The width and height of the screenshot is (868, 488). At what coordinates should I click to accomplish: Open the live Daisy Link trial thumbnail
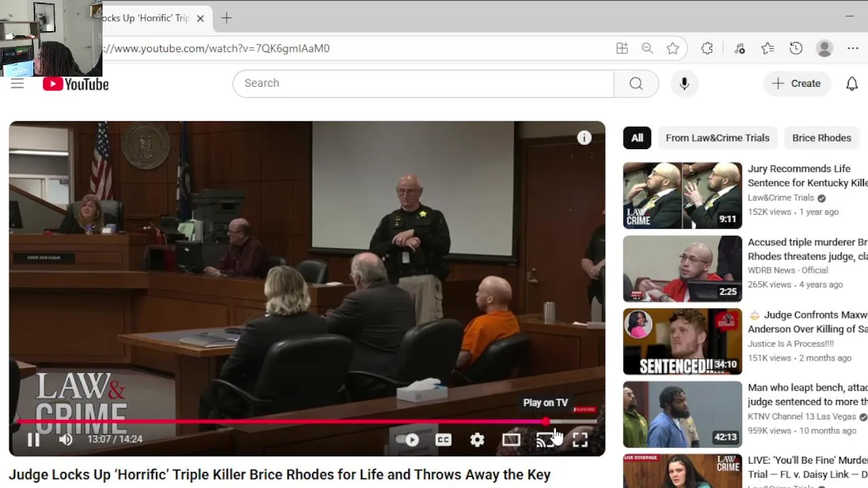click(682, 471)
